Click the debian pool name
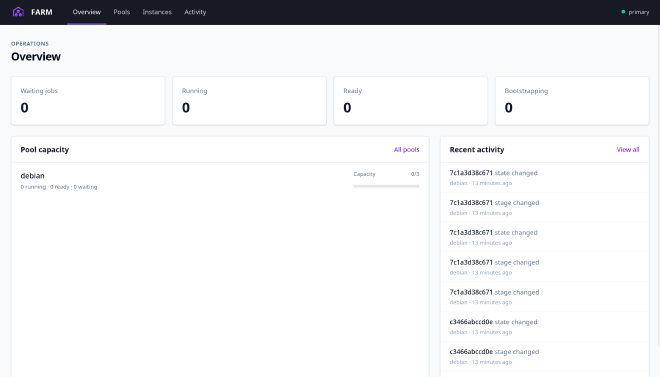The width and height of the screenshot is (660, 377). 32,175
